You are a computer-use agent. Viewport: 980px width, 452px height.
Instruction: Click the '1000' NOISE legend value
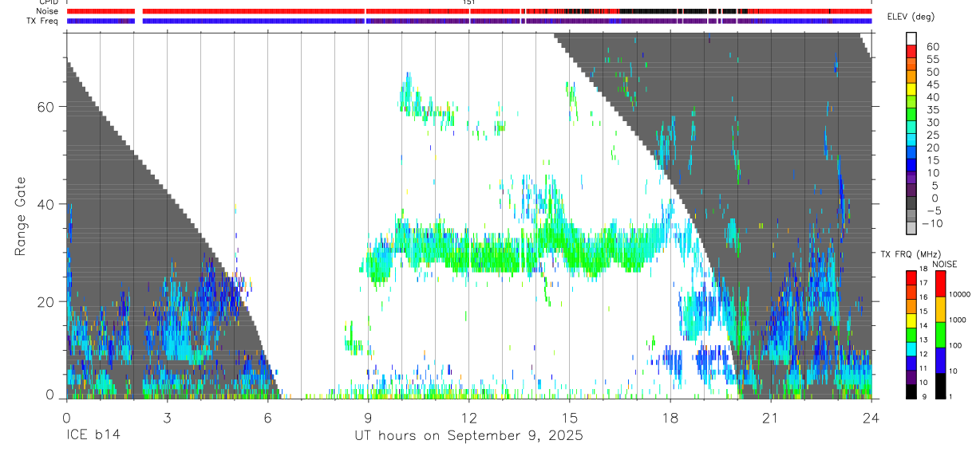pos(958,320)
